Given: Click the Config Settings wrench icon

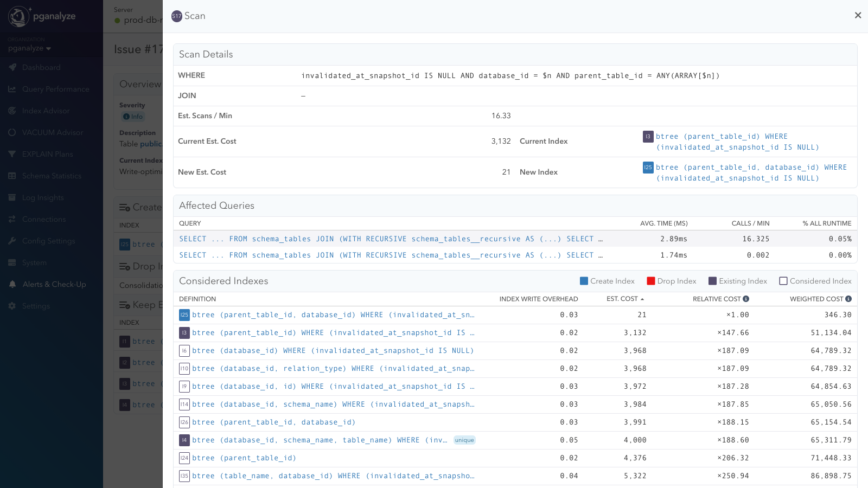Looking at the screenshot, I should 12,241.
